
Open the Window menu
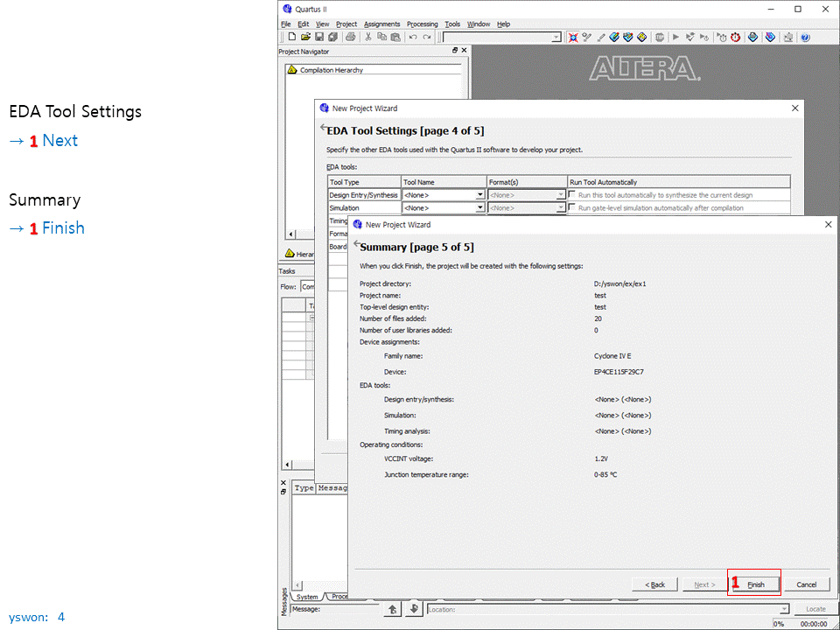pyautogui.click(x=479, y=24)
